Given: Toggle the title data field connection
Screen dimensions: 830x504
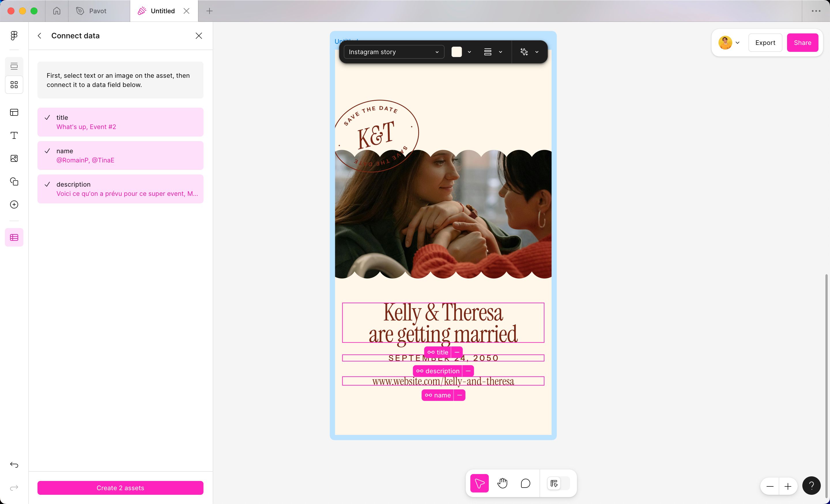Looking at the screenshot, I should click(120, 122).
